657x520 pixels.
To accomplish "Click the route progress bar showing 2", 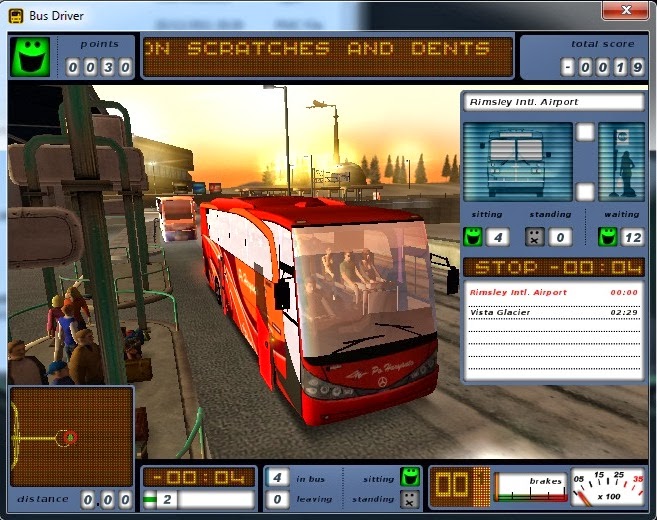I will (199, 499).
